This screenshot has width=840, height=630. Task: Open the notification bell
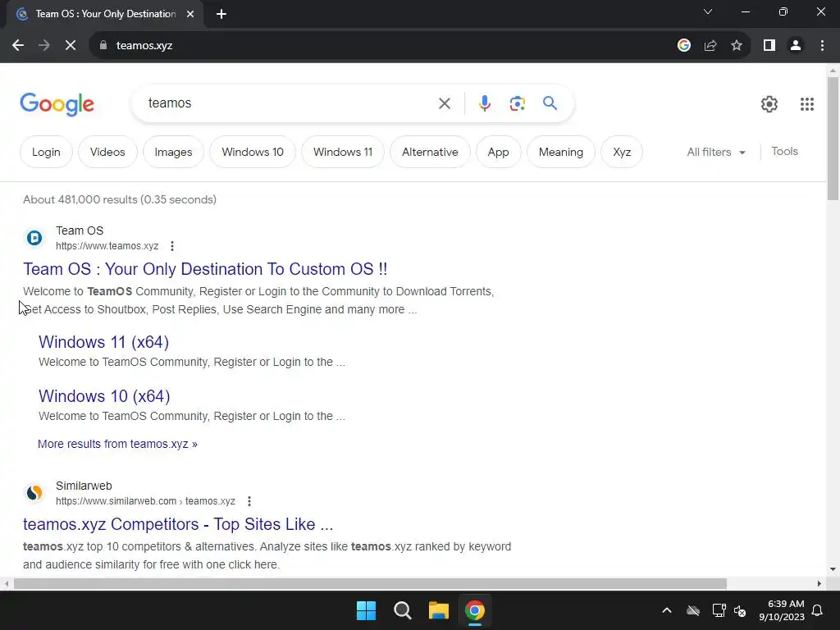(817, 610)
